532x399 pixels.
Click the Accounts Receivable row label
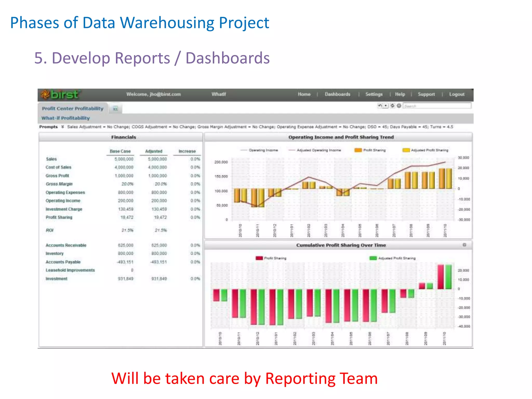coord(66,245)
